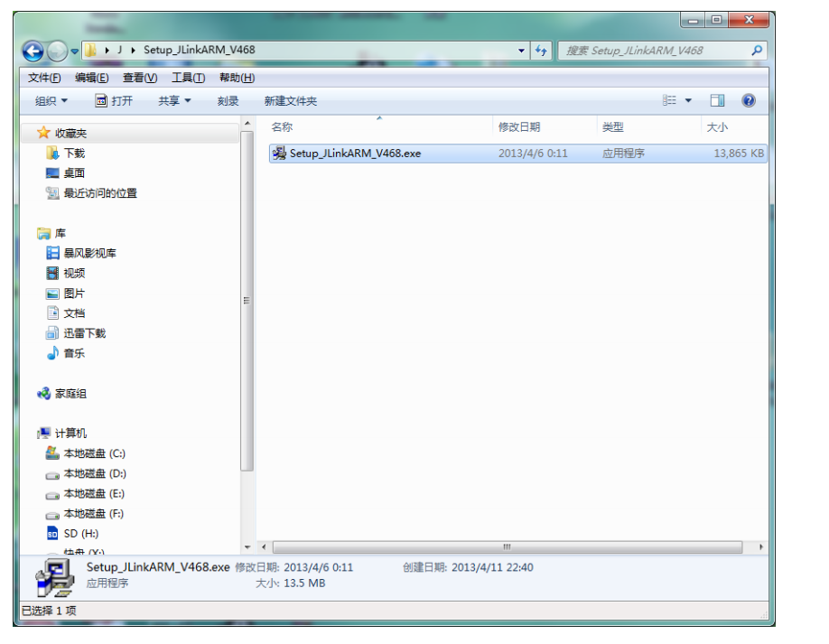Click the greyed-out Forward arrow button
The width and height of the screenshot is (829, 644).
57,51
